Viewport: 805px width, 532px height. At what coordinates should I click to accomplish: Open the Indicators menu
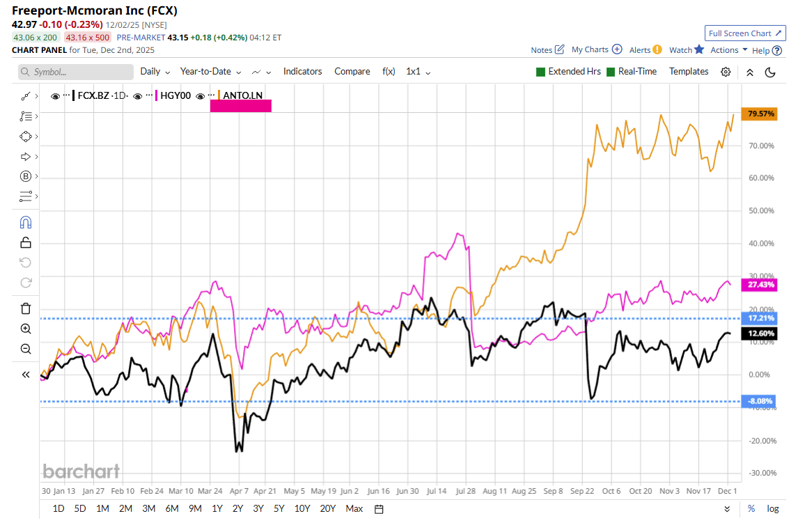(302, 72)
